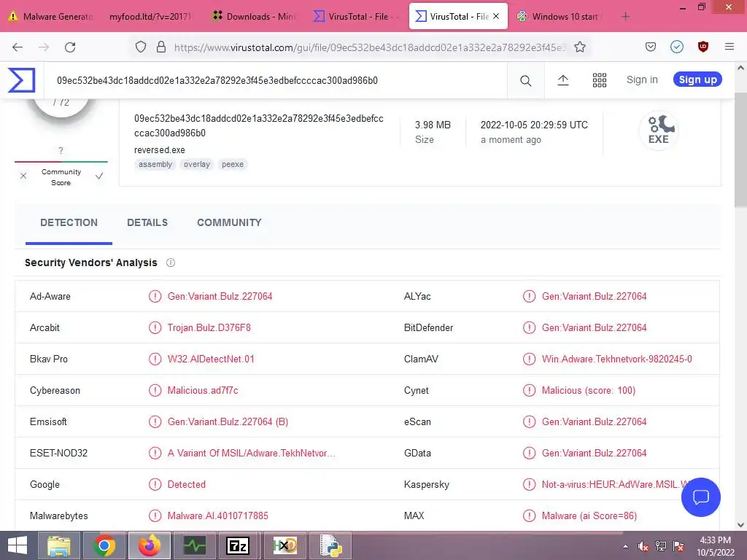Click the browser back arrow
The image size is (747, 560).
pos(18,47)
